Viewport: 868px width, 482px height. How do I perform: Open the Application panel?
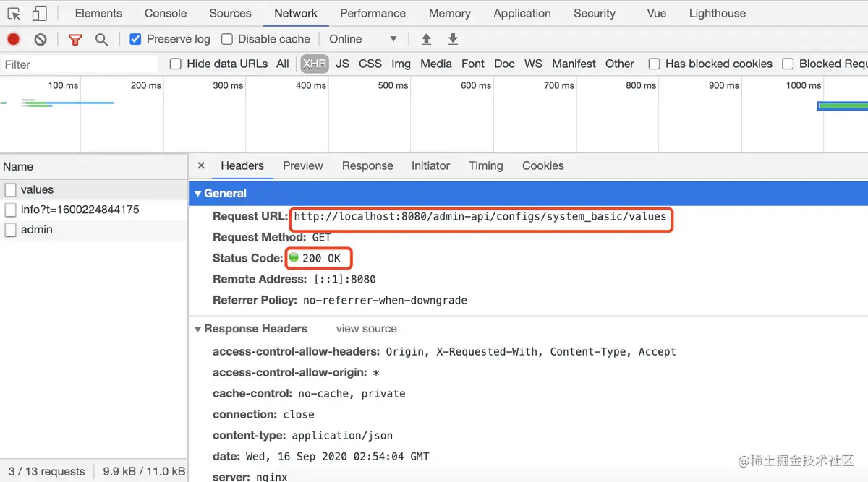tap(522, 13)
